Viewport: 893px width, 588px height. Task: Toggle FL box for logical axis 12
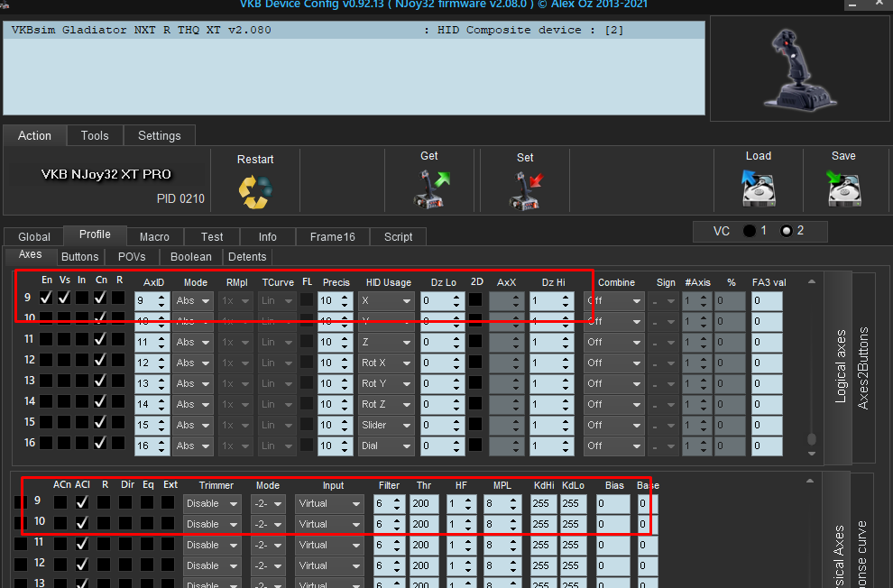[307, 362]
